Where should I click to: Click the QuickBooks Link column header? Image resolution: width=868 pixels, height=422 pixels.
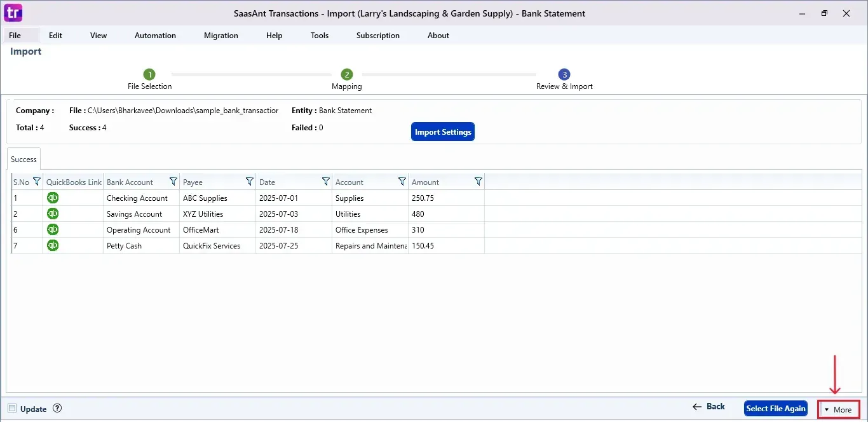coord(74,182)
